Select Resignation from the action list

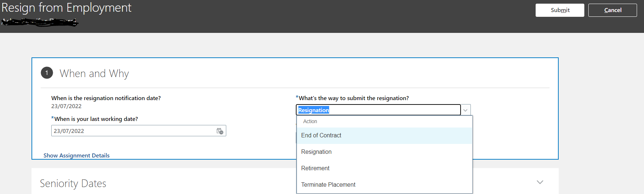pos(384,152)
